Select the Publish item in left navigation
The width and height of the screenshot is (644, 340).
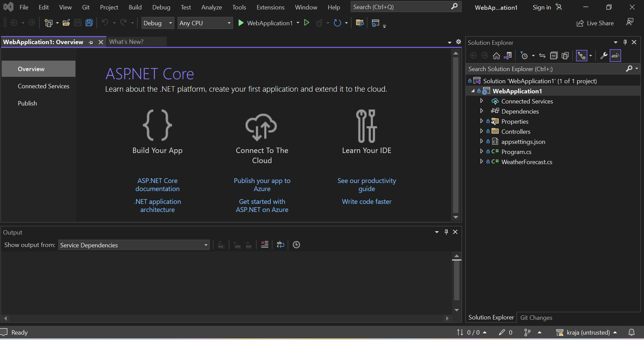point(27,103)
